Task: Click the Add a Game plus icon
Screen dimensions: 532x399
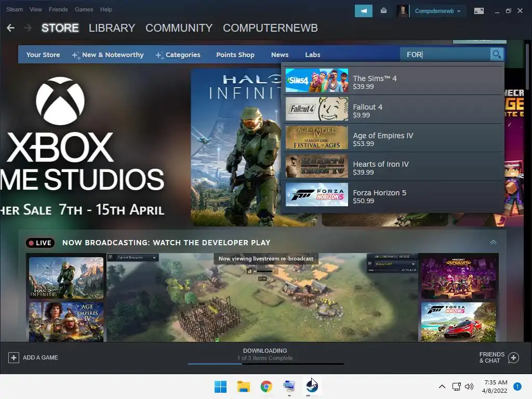Action: (x=14, y=357)
